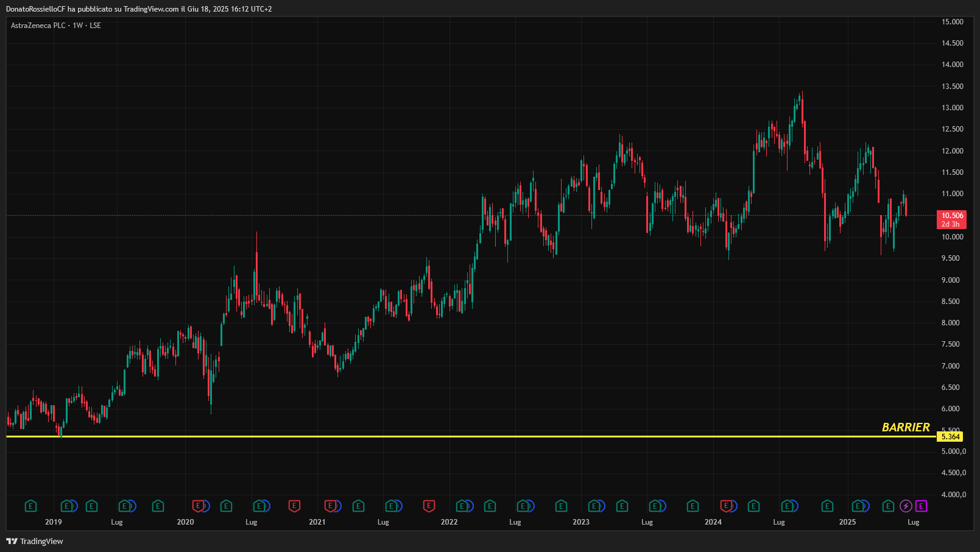
Task: Click the 9.000 price axis label
Action: (951, 280)
